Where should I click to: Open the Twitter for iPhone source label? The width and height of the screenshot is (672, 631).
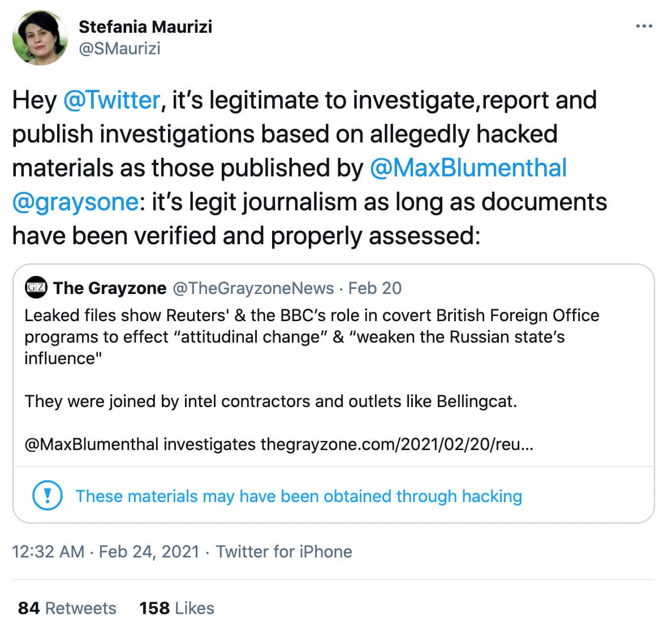coord(284,551)
